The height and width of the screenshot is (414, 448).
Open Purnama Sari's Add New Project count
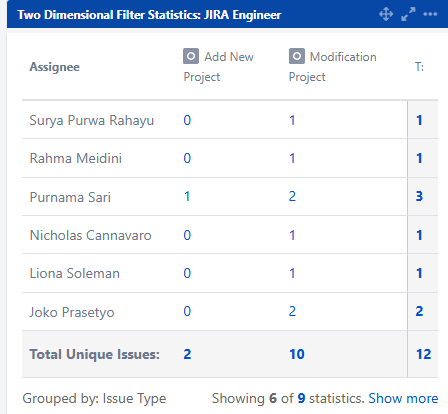click(x=187, y=196)
